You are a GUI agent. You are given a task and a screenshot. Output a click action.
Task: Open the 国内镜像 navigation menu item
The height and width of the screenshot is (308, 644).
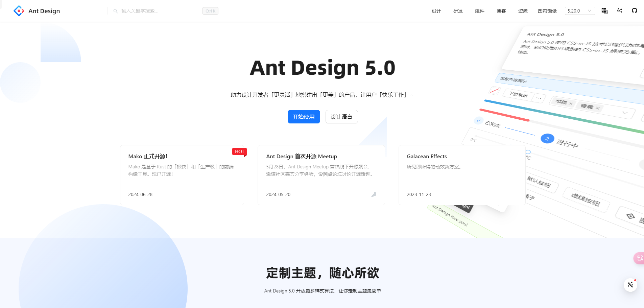tap(547, 11)
